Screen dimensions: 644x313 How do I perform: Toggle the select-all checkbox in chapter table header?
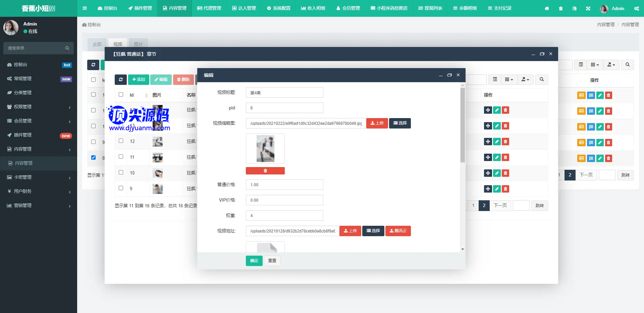click(121, 95)
